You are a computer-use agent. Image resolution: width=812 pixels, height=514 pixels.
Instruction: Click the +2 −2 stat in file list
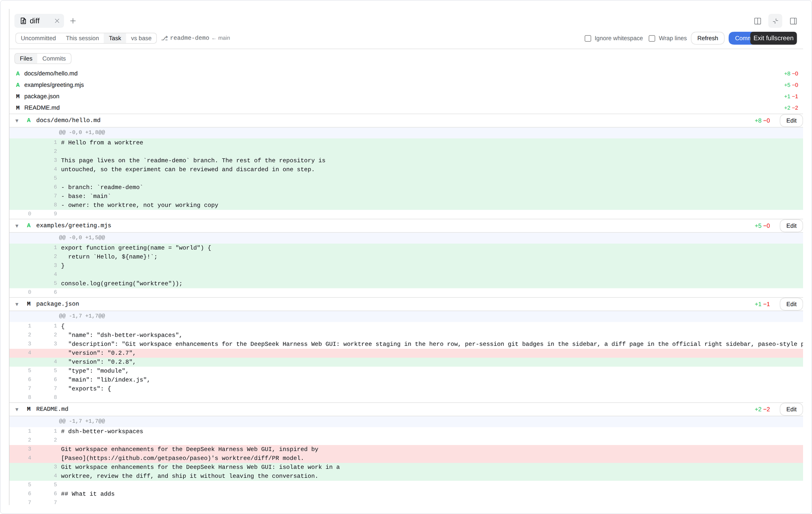point(791,108)
